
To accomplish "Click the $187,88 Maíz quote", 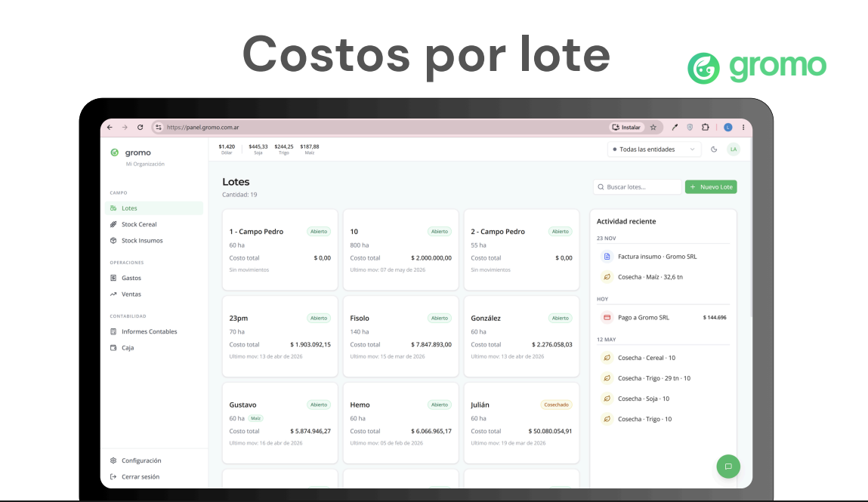I will coord(310,149).
